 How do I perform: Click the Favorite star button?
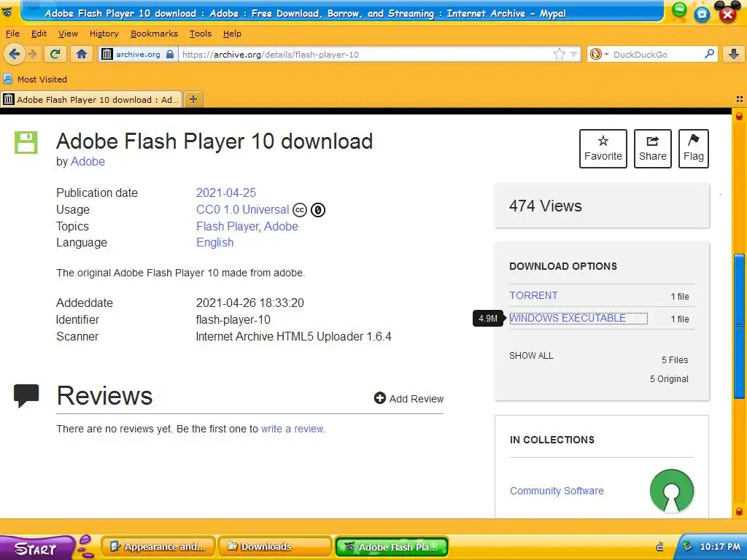point(603,149)
